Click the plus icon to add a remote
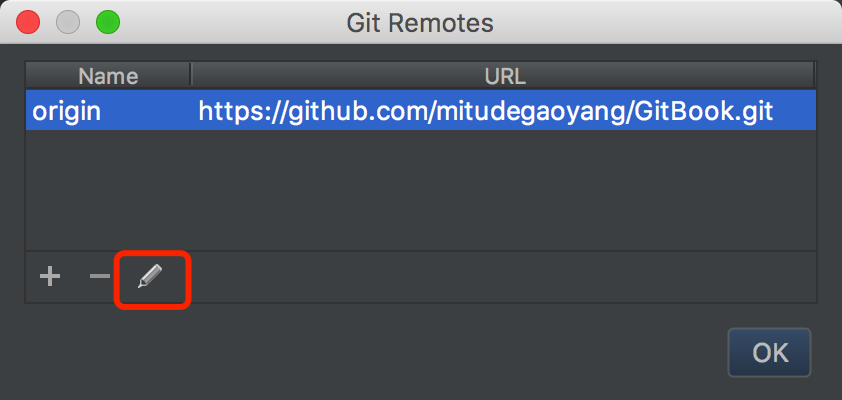 coord(49,276)
